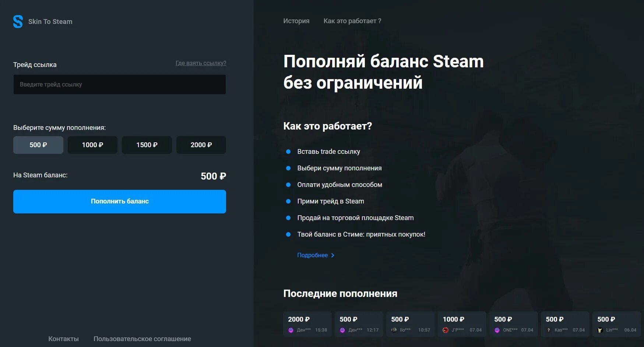Screen dimensions: 644x347
Task: Click the Как это работает? section heading
Action: tap(327, 126)
